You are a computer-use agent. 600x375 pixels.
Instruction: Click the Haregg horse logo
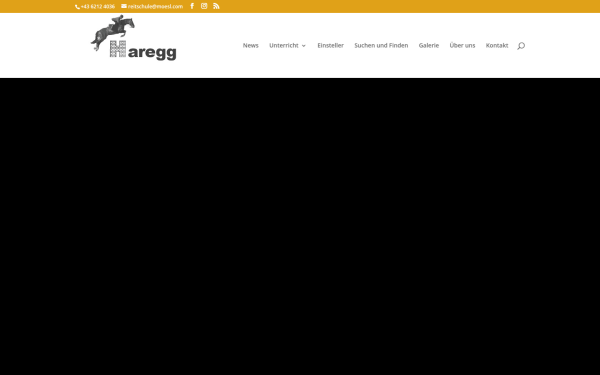pos(134,38)
